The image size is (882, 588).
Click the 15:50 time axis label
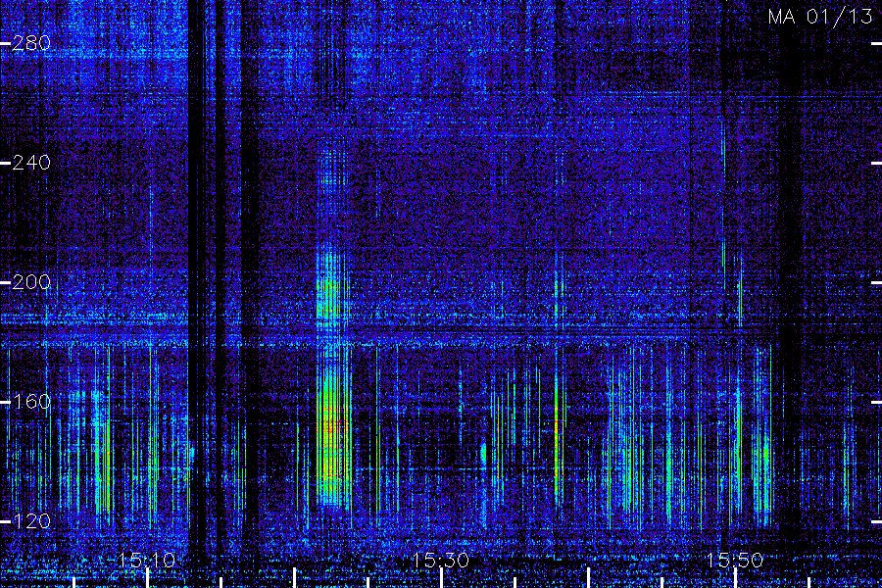click(x=735, y=561)
